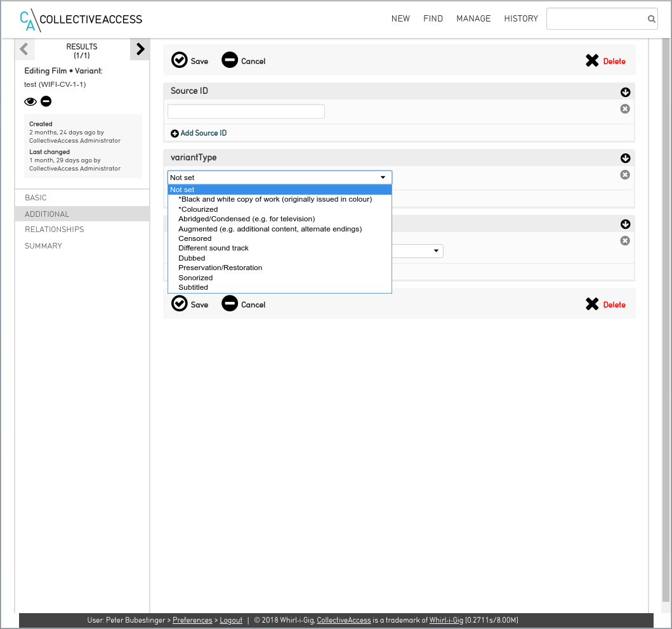Viewport: 672px width, 629px height.
Task: Collapse the variantType bundle arrow
Action: (625, 159)
